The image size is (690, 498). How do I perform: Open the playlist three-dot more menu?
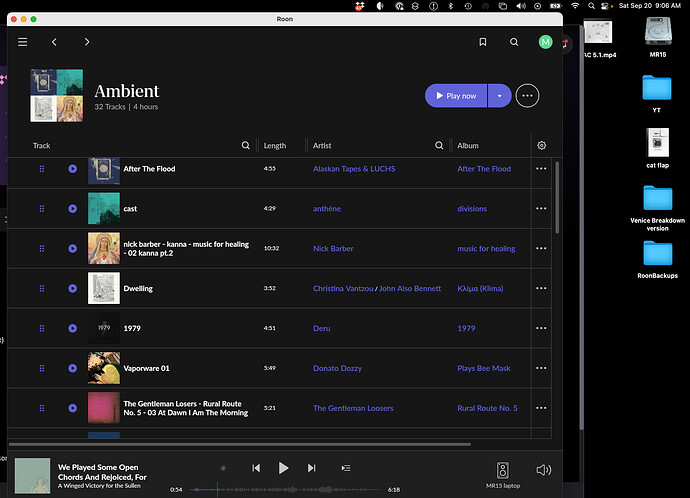(x=528, y=96)
